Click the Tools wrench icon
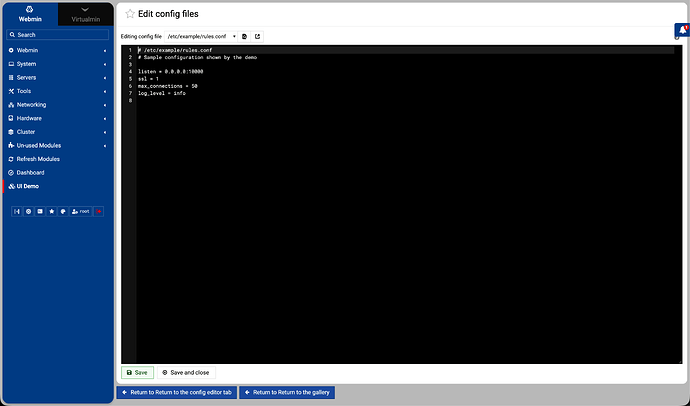This screenshot has height=406, width=690. 11,91
